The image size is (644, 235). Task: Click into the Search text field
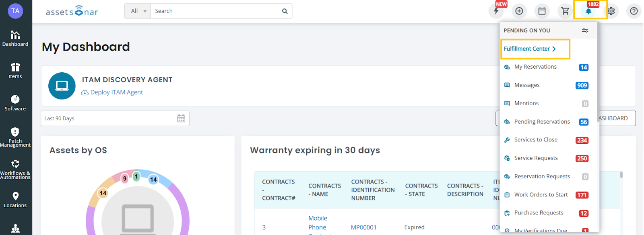click(215, 11)
